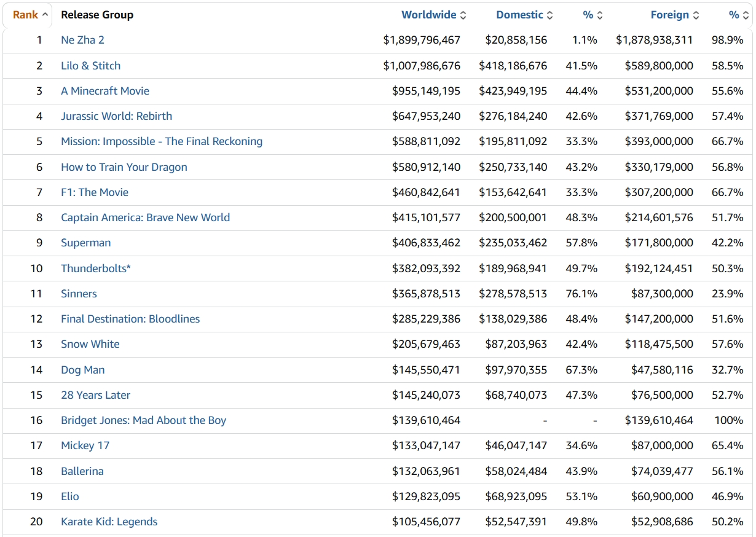Click the $214,601,576 foreign gross
This screenshot has height=537, width=756.
click(x=659, y=218)
